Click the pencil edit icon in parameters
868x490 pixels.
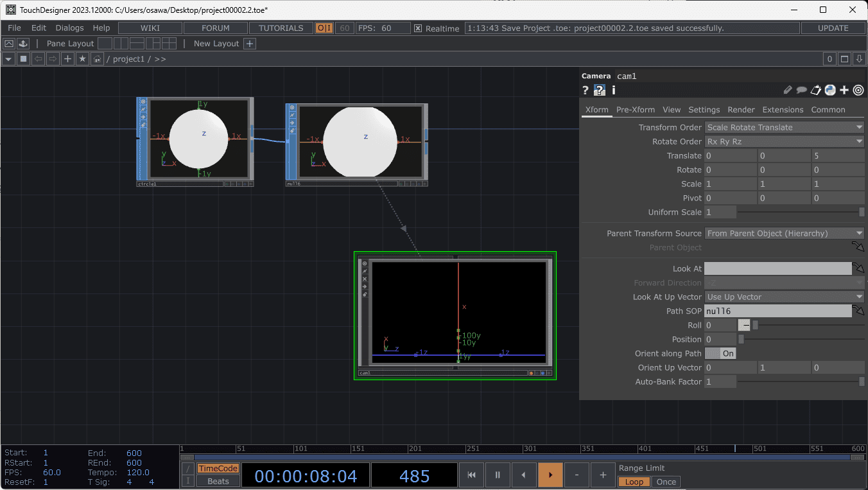tap(788, 91)
